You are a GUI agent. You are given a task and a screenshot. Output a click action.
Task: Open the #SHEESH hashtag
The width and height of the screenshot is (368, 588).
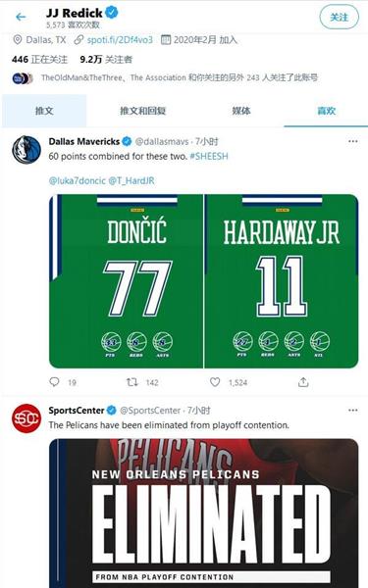pos(209,157)
